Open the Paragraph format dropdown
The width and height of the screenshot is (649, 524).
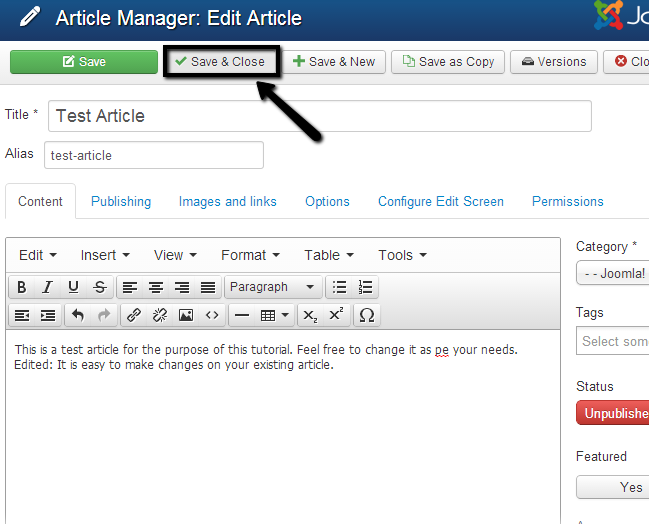272,287
